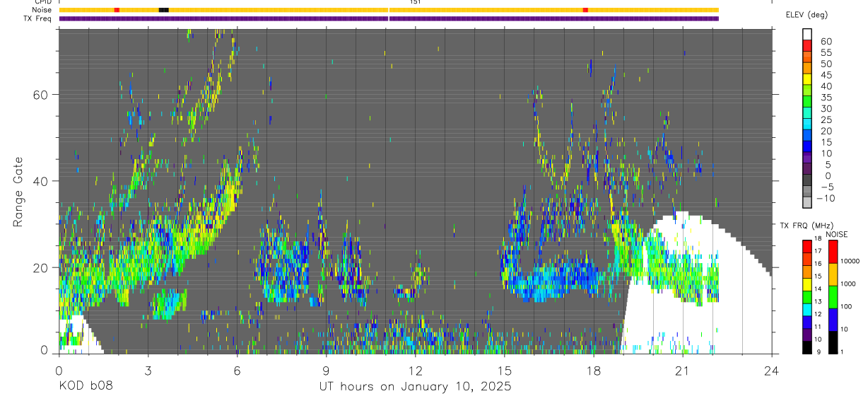Click ELEV colorbar label "35"
The image size is (868, 401).
click(x=827, y=97)
